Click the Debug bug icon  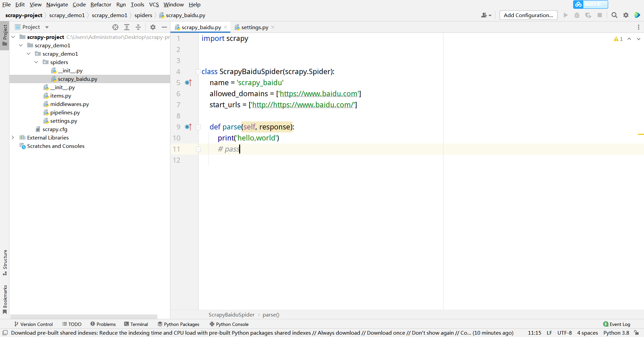tap(577, 15)
